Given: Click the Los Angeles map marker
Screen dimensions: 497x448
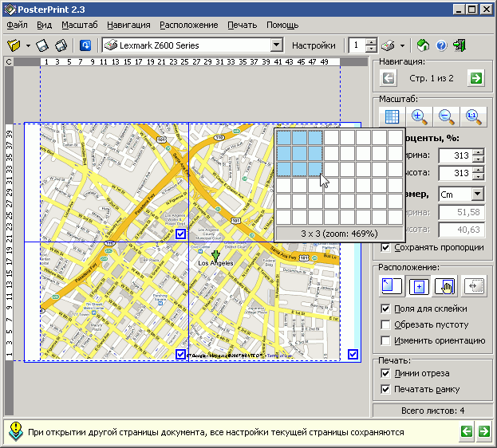Looking at the screenshot, I should [215, 255].
